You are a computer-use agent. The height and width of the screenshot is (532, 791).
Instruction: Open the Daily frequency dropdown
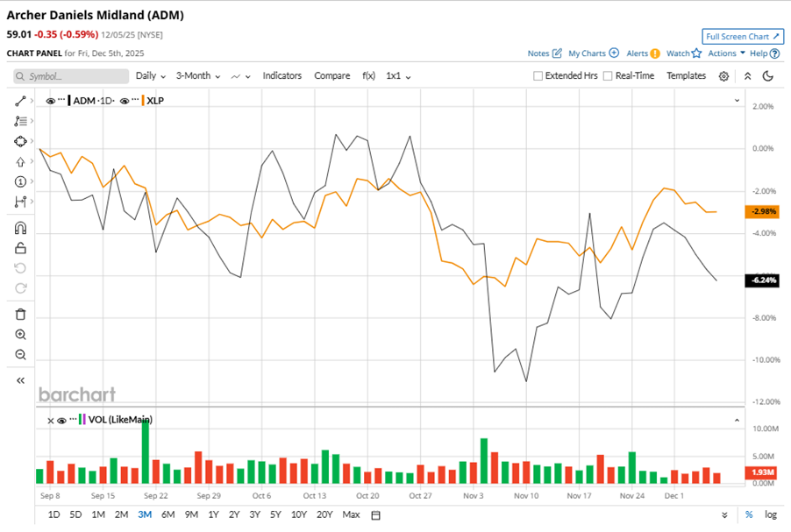(x=150, y=75)
